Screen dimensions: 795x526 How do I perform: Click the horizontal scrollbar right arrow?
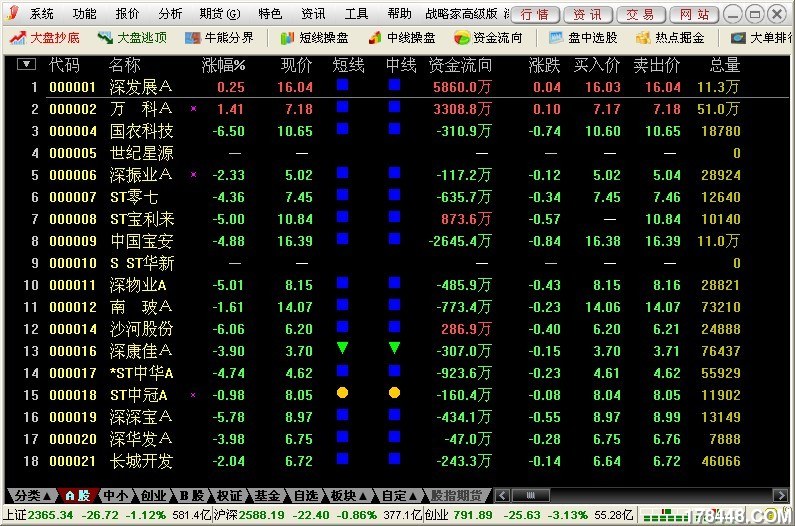tap(780, 495)
